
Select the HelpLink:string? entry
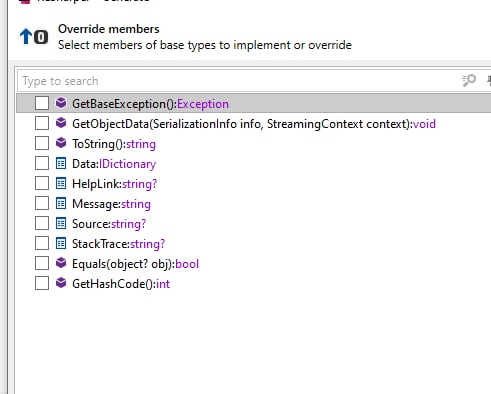click(114, 184)
